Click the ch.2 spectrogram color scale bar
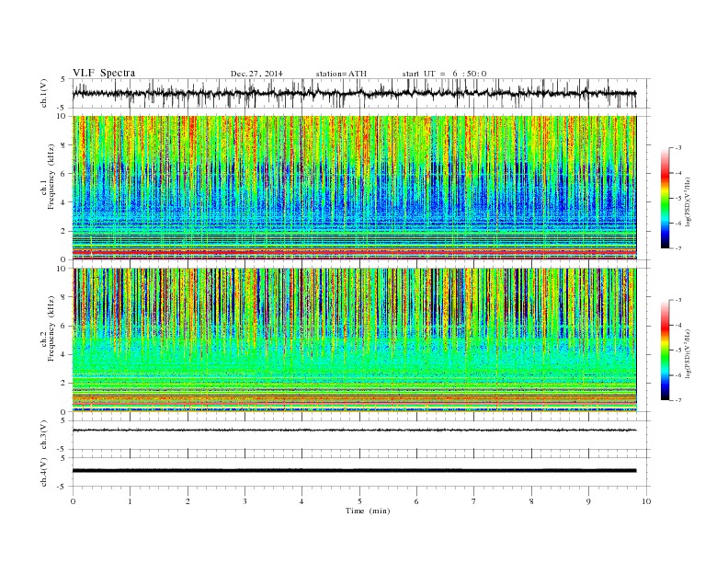 pos(665,350)
